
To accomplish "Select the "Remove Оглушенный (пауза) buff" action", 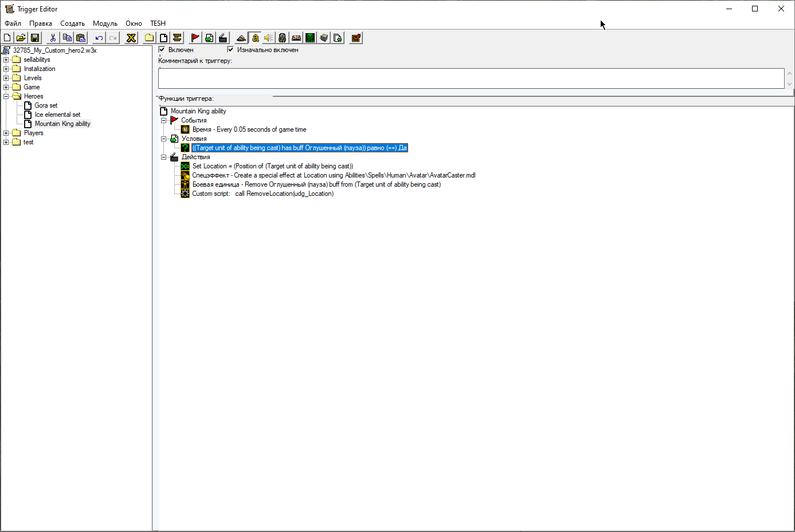I will pos(316,184).
